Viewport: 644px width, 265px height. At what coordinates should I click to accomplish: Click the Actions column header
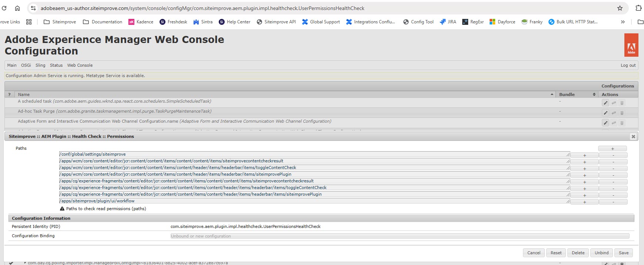pyautogui.click(x=618, y=95)
